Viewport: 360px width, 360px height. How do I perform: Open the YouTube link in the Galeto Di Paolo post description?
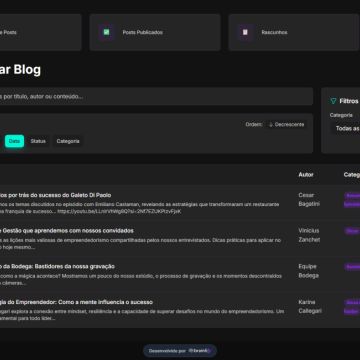[119, 211]
